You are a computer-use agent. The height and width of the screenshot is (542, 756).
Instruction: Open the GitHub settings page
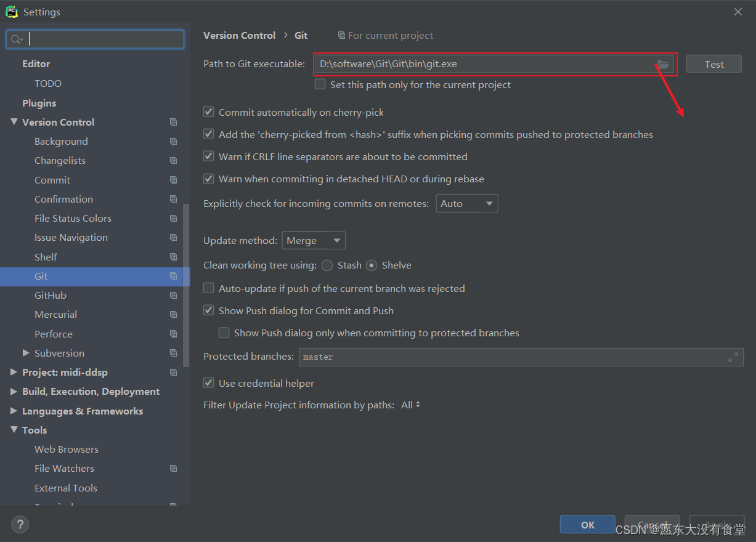pyautogui.click(x=51, y=295)
